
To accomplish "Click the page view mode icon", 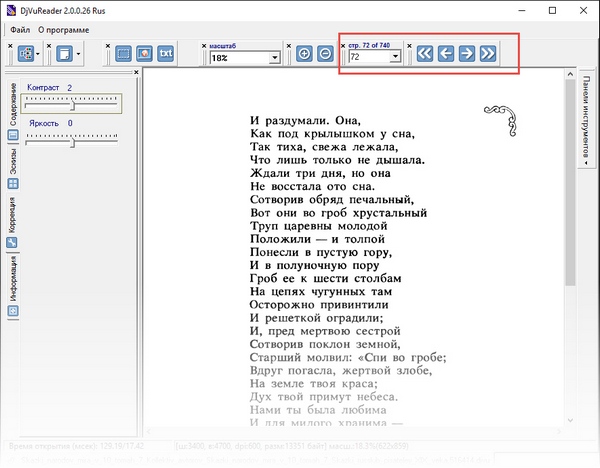I will click(x=64, y=54).
